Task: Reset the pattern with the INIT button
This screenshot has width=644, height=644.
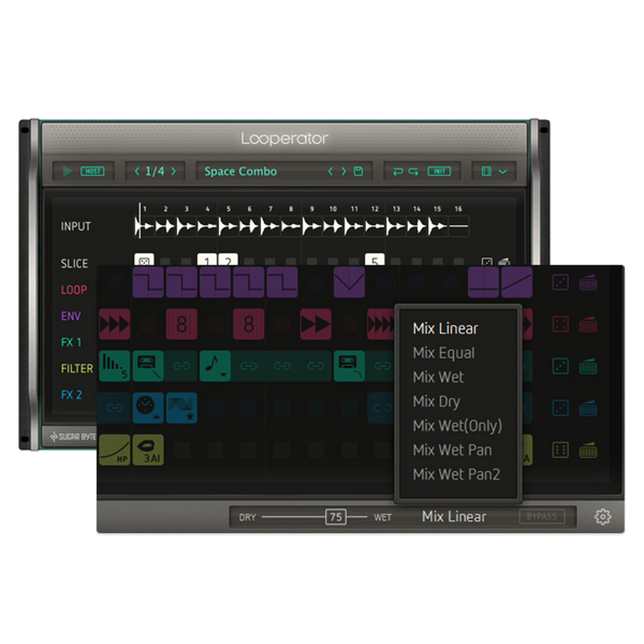Action: click(x=439, y=171)
